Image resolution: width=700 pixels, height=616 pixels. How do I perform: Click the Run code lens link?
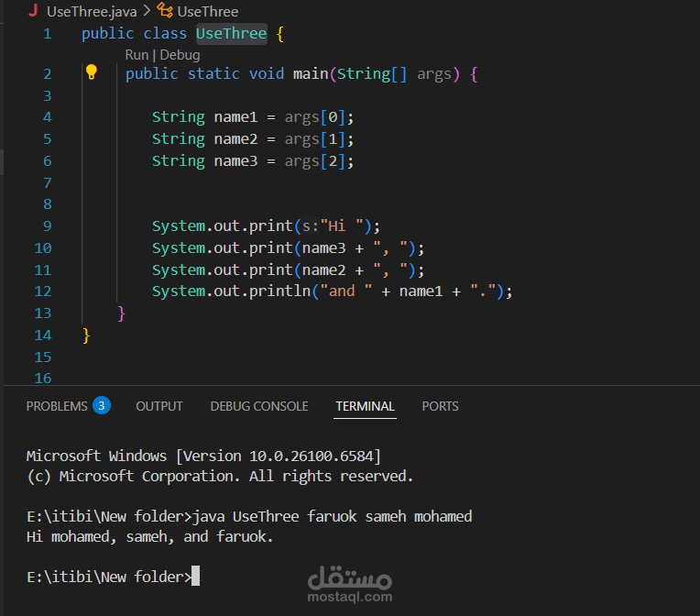point(137,55)
